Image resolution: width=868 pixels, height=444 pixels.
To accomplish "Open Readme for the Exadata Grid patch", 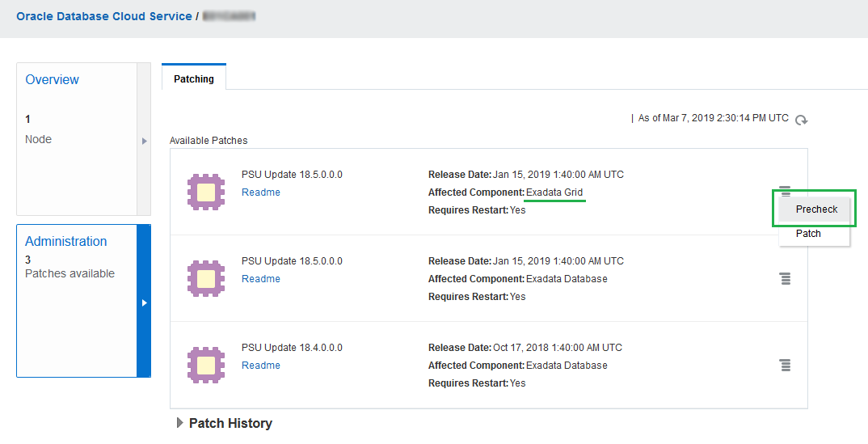I will [261, 192].
